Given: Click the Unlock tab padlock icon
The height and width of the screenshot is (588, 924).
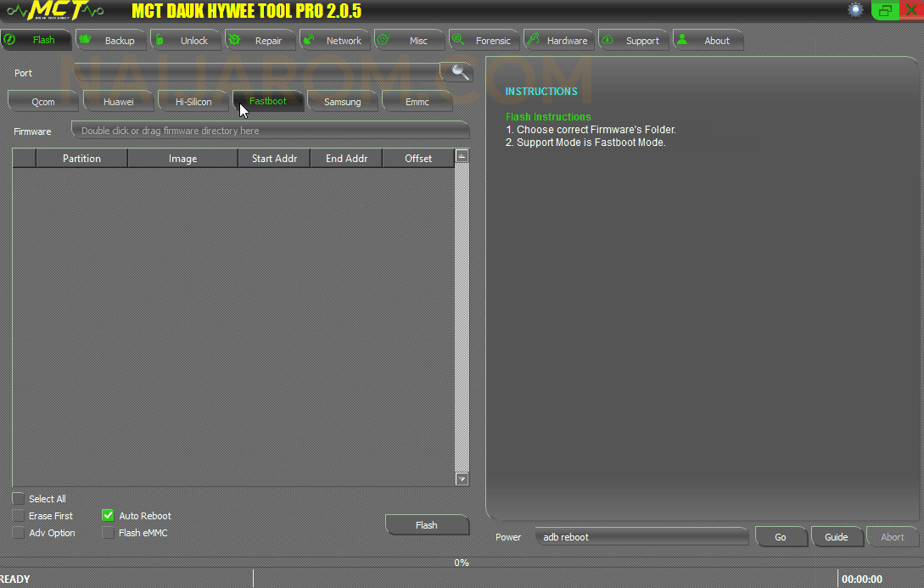Looking at the screenshot, I should pyautogui.click(x=160, y=40).
